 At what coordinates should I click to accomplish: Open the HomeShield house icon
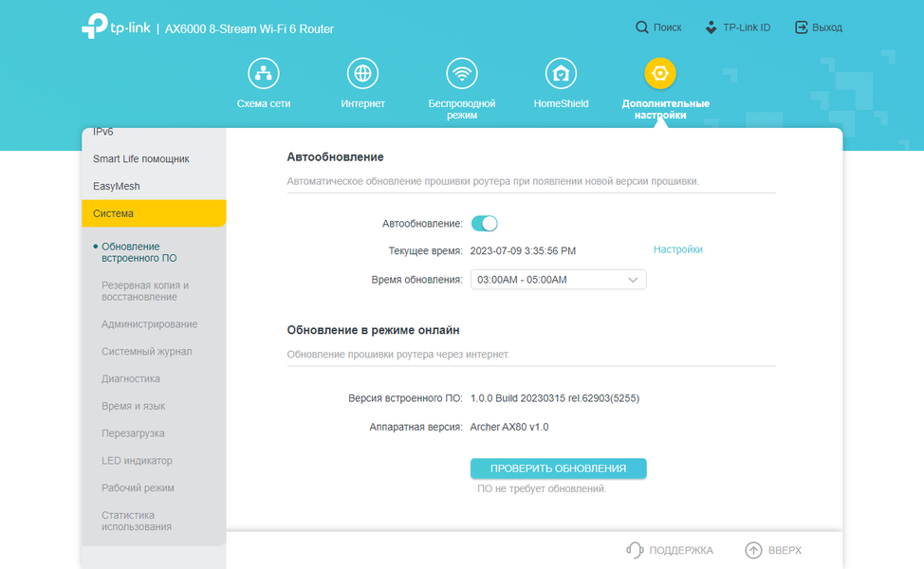pos(561,74)
